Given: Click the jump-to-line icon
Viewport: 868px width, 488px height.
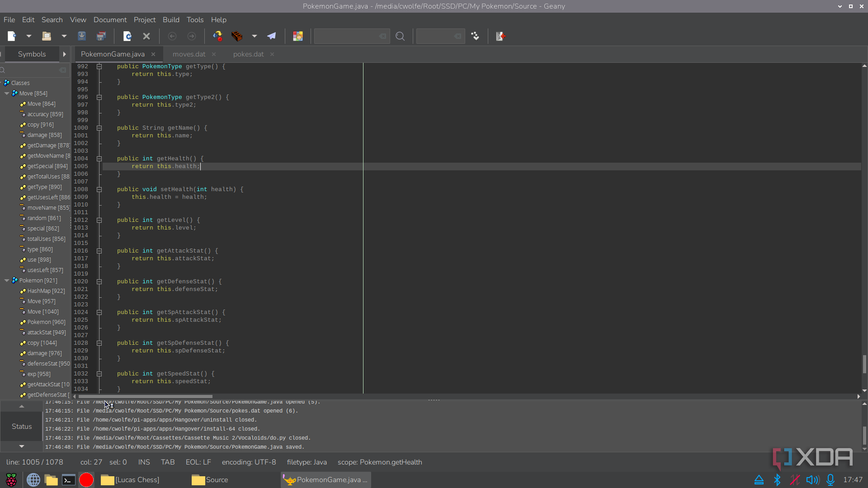Looking at the screenshot, I should 475,36.
